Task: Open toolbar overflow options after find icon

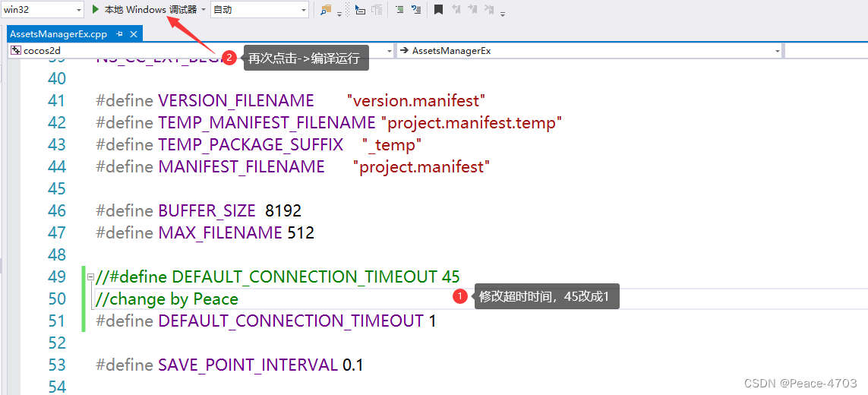Action: [x=339, y=14]
